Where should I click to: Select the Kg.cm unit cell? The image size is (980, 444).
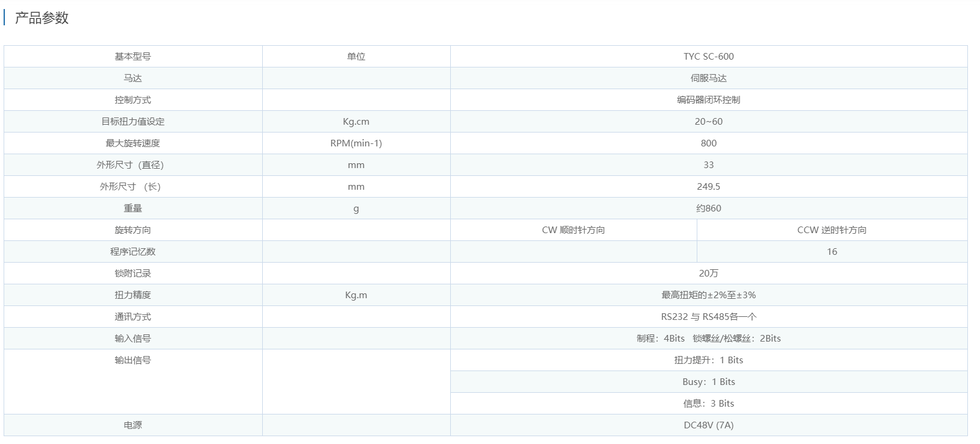tap(356, 122)
